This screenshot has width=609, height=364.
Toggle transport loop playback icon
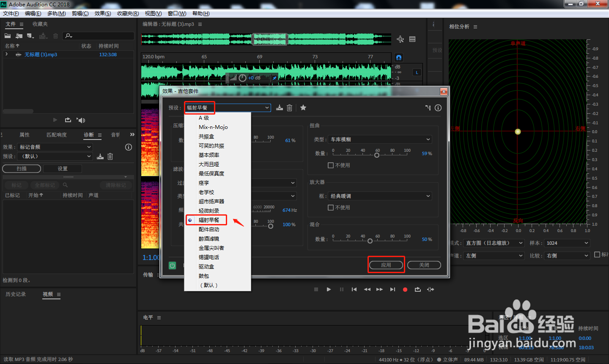[x=418, y=290]
